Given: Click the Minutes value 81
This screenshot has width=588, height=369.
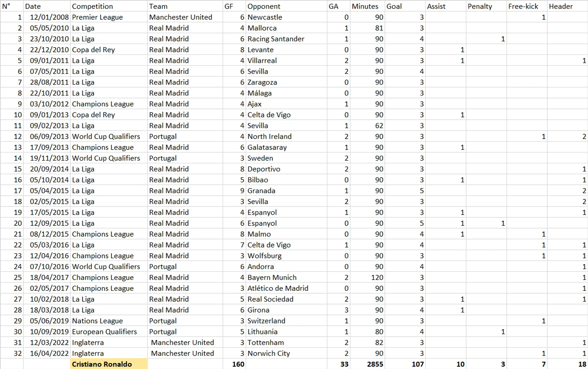Looking at the screenshot, I should coord(367,28).
